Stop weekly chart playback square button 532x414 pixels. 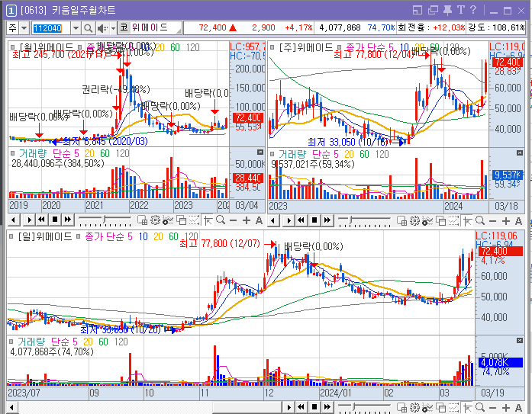(x=314, y=220)
